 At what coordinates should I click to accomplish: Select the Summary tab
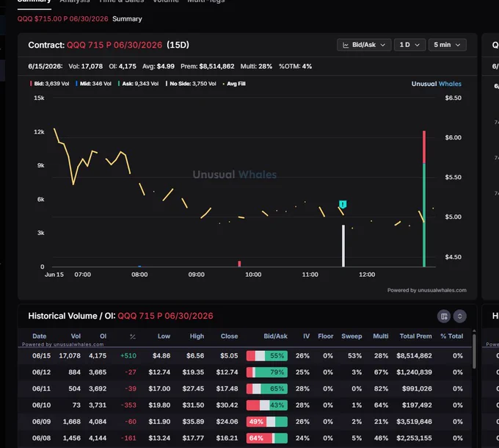point(34,1)
